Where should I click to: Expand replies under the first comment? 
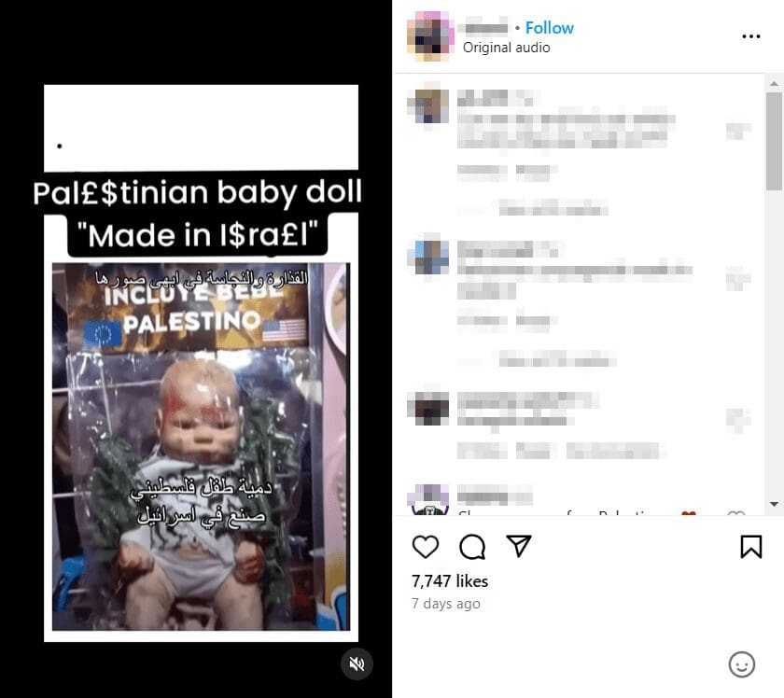tap(553, 208)
